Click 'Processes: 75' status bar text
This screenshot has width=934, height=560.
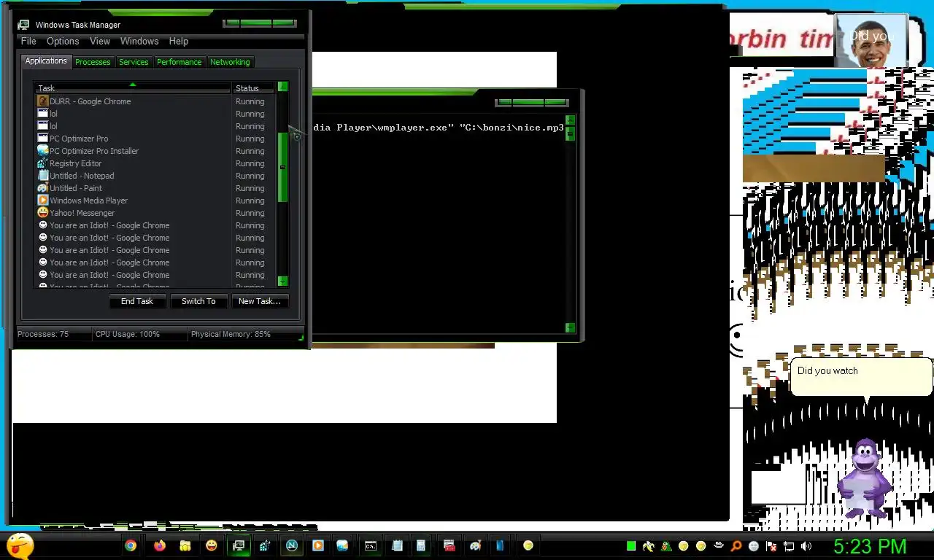(x=43, y=334)
